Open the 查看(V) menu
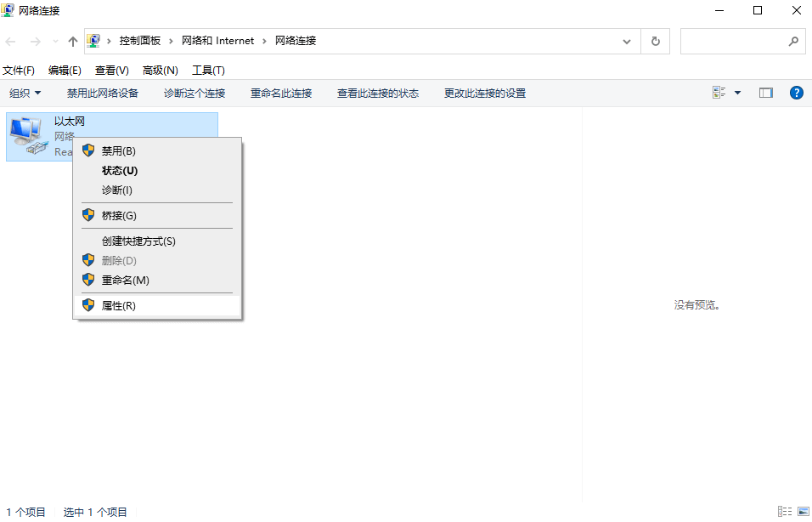The image size is (812, 522). click(110, 70)
